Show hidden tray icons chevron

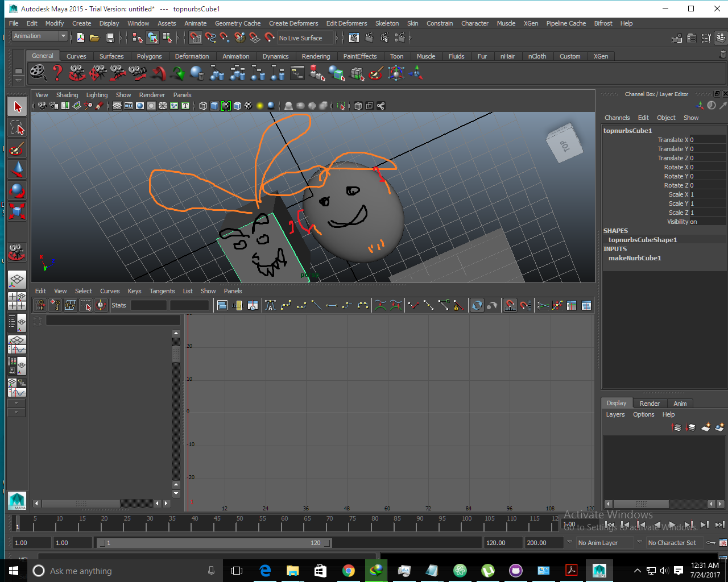point(637,571)
